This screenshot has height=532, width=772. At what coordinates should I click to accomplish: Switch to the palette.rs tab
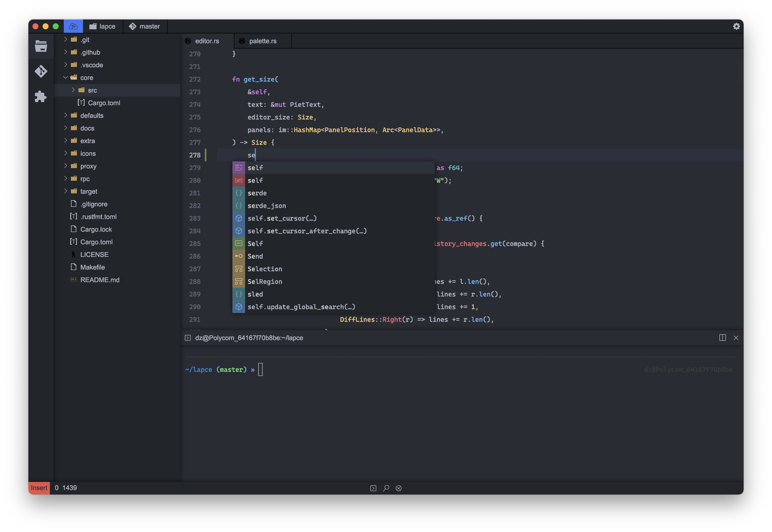[262, 41]
